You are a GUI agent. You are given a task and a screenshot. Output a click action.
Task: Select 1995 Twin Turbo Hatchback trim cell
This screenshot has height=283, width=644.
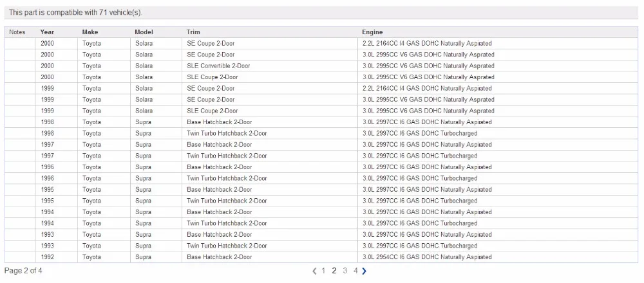269,201
